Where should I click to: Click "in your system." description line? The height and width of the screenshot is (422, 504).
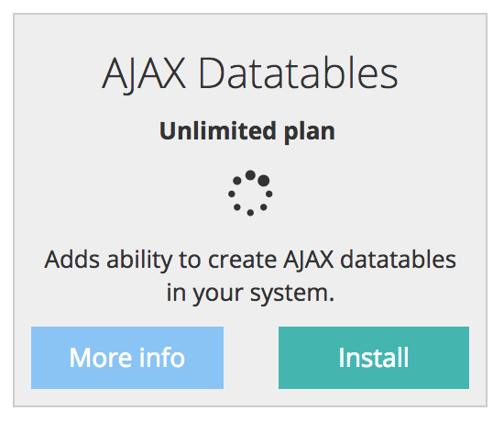250,294
